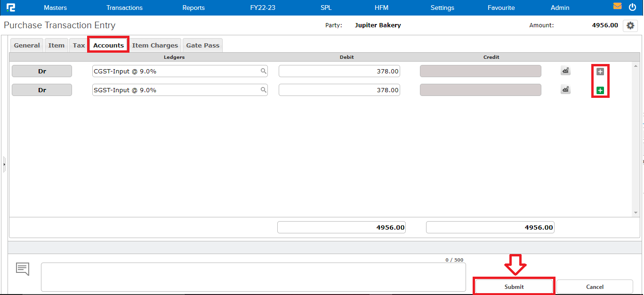Click the disabled gray plus toggle
The image size is (644, 295).
pos(600,71)
